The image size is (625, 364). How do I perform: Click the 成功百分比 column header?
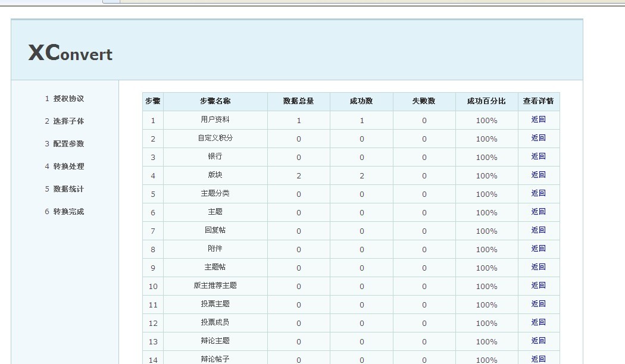[x=487, y=102]
